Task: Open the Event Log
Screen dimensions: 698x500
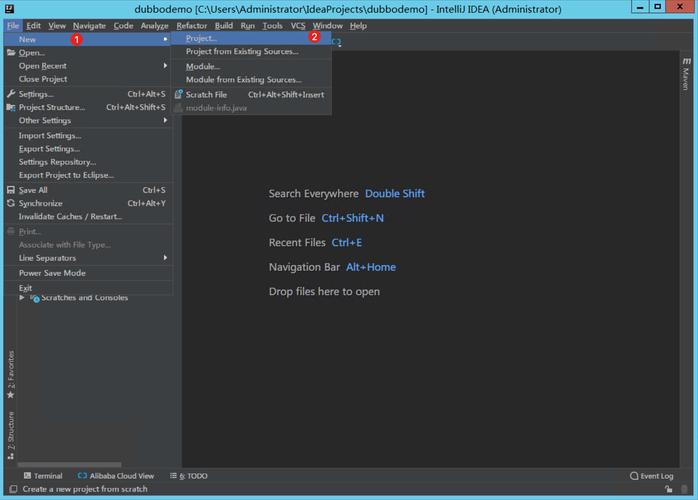Action: click(x=652, y=476)
